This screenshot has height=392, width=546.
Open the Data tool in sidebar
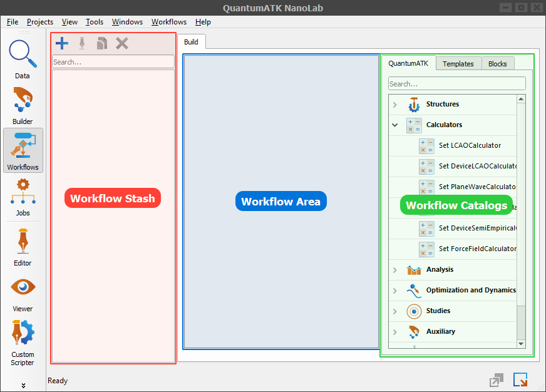(x=23, y=59)
